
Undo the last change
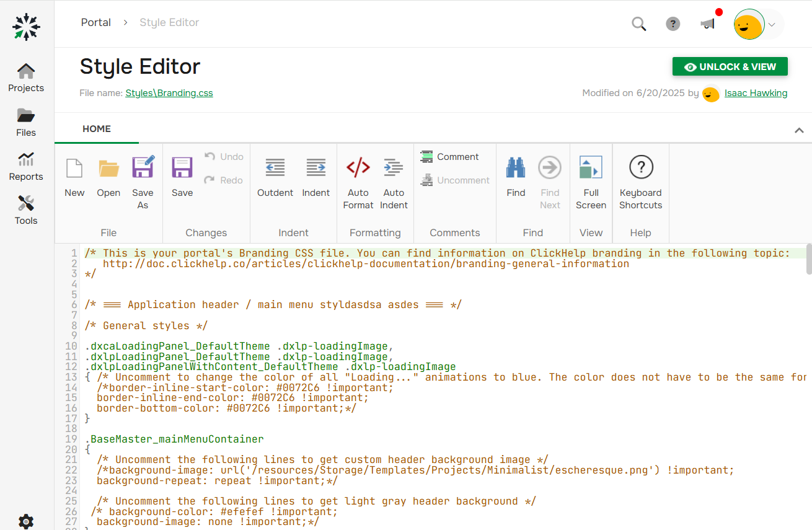point(223,156)
